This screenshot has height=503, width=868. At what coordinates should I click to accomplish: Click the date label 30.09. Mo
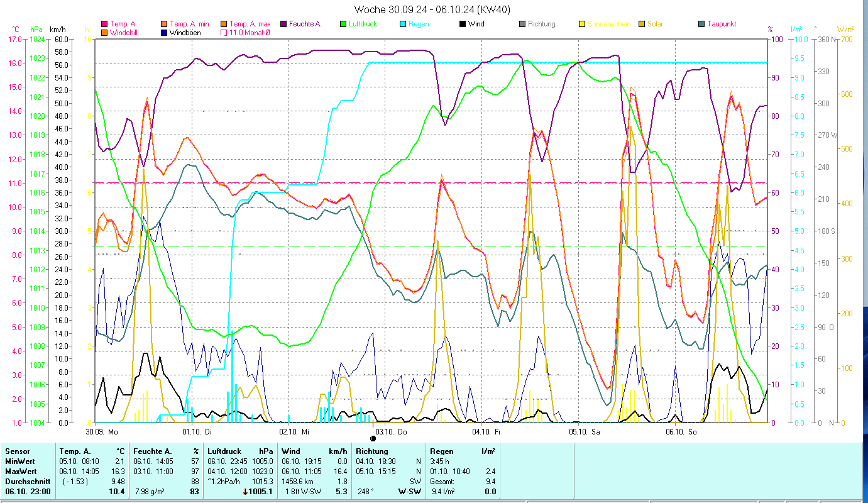click(102, 432)
